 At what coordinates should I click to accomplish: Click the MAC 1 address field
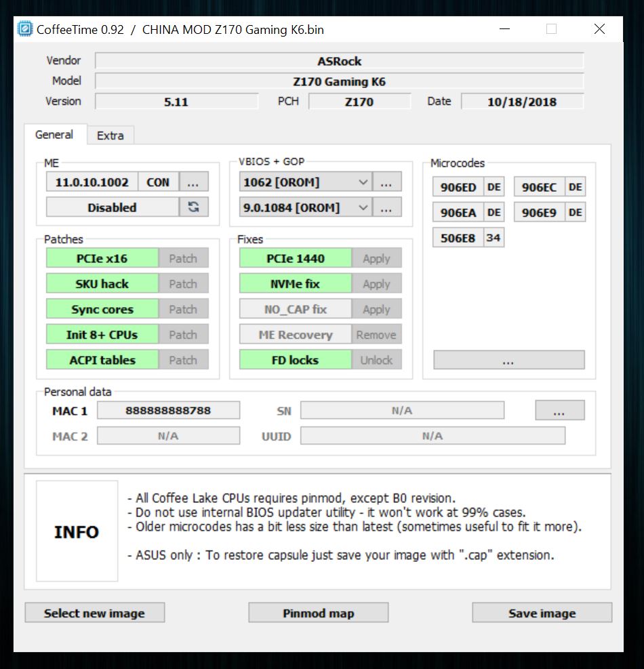pos(168,410)
